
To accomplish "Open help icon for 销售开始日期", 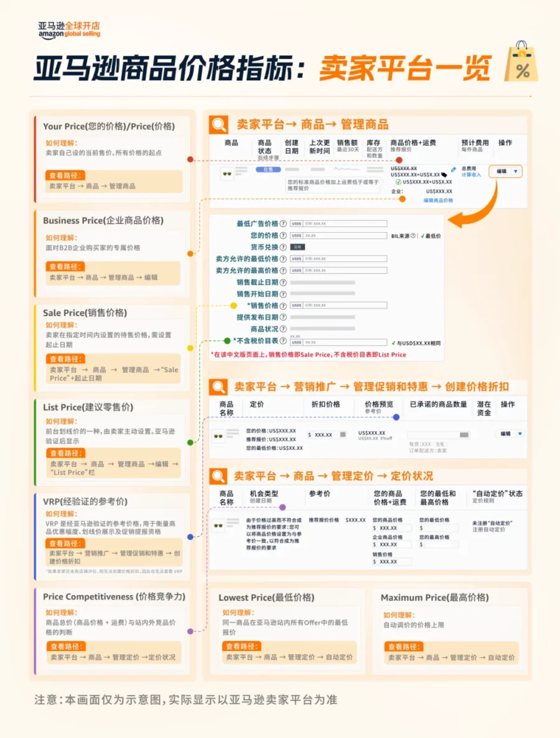I will tap(283, 294).
